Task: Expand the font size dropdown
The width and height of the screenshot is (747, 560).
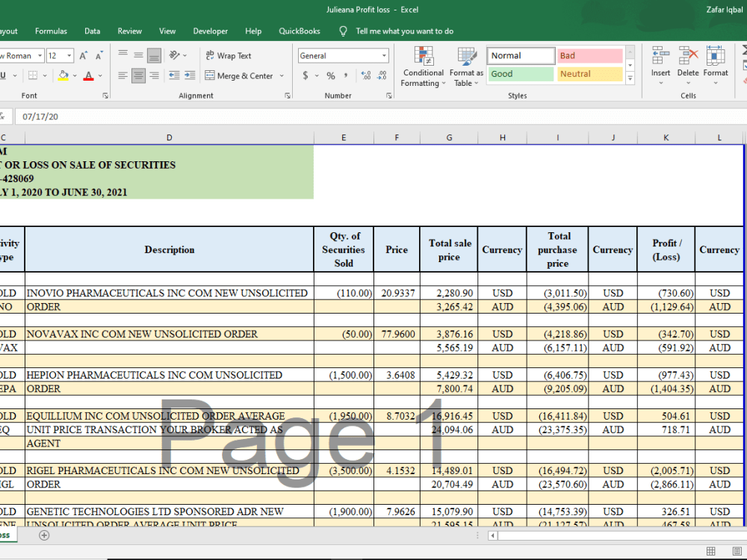Action: (x=69, y=55)
